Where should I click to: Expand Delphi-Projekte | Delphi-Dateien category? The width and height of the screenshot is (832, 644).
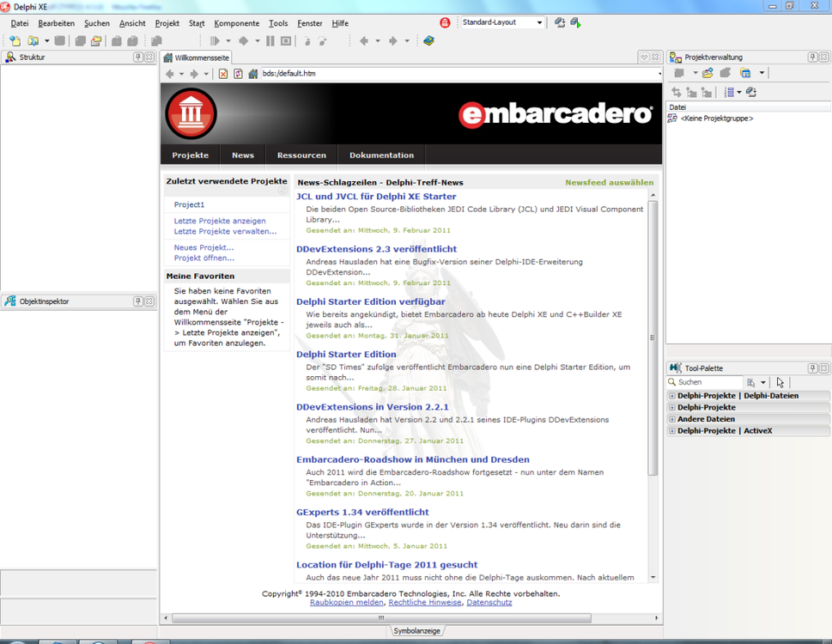pos(672,396)
